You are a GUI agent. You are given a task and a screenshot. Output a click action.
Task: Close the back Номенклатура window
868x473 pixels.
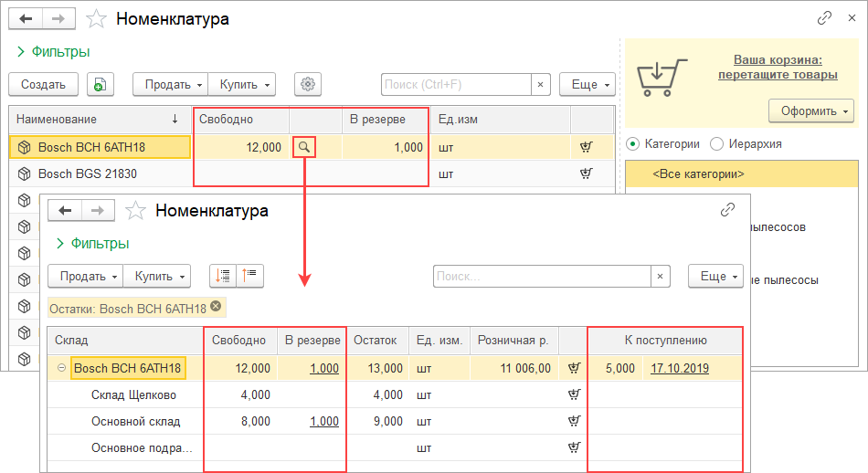click(852, 18)
